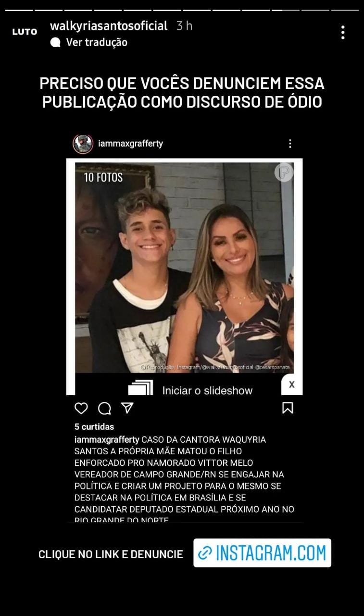Open comments with the speech bubble icon

[x=104, y=408]
